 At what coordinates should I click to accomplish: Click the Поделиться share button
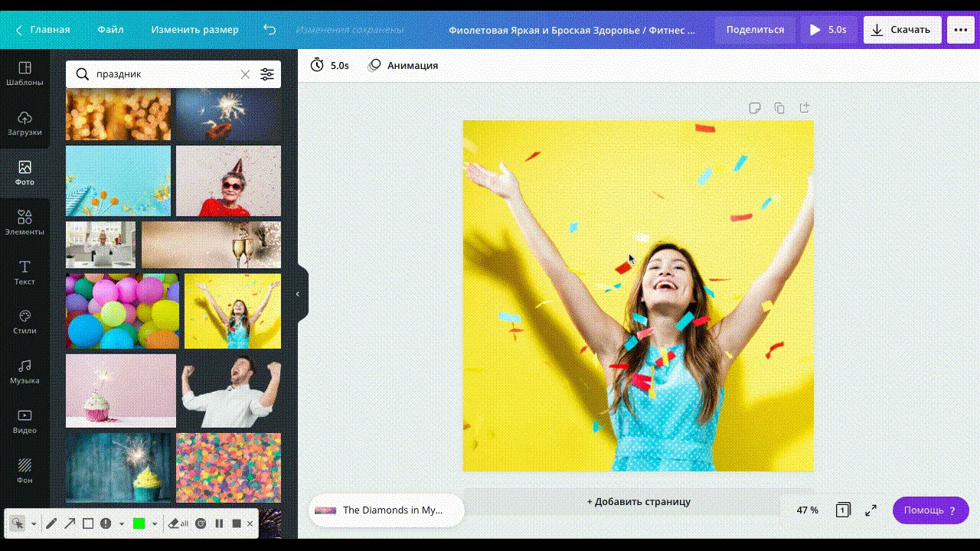pos(755,30)
